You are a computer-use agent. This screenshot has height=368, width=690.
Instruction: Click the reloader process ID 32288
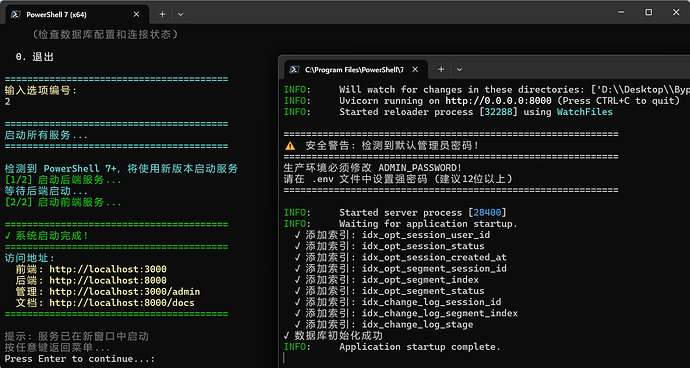point(498,112)
